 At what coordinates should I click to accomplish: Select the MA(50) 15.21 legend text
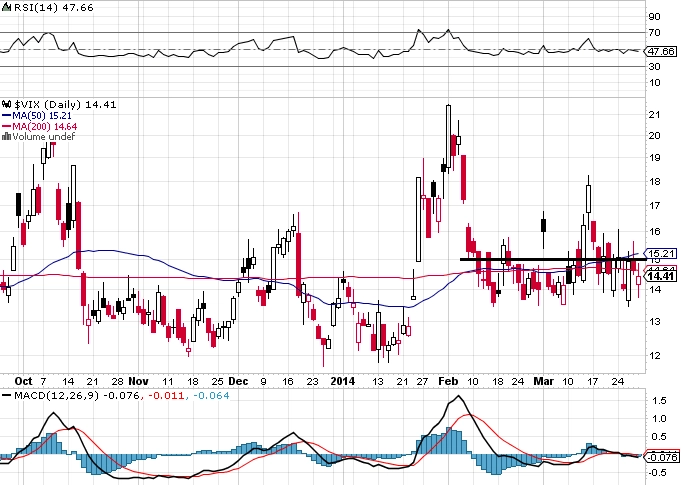(42, 116)
